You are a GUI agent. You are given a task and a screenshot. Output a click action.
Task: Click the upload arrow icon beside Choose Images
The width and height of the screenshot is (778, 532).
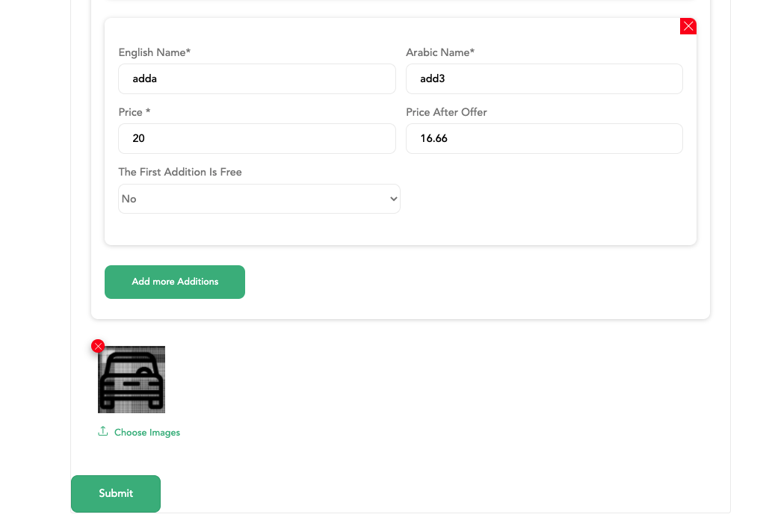(103, 431)
